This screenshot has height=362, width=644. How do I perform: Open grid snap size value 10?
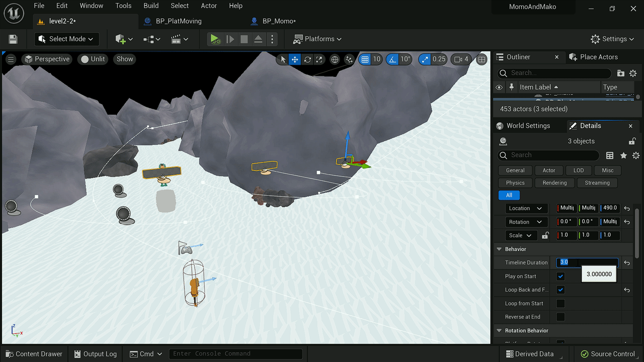coord(376,59)
